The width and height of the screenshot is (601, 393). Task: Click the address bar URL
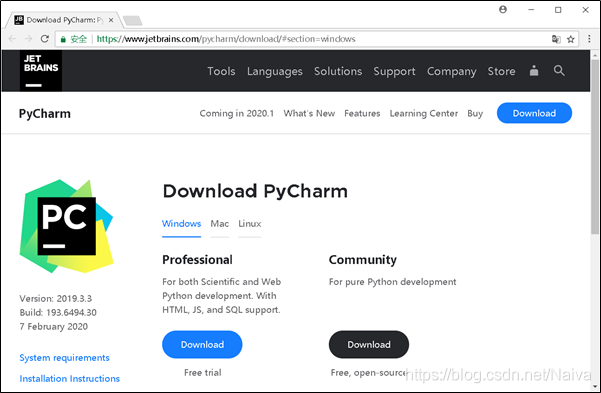(226, 39)
